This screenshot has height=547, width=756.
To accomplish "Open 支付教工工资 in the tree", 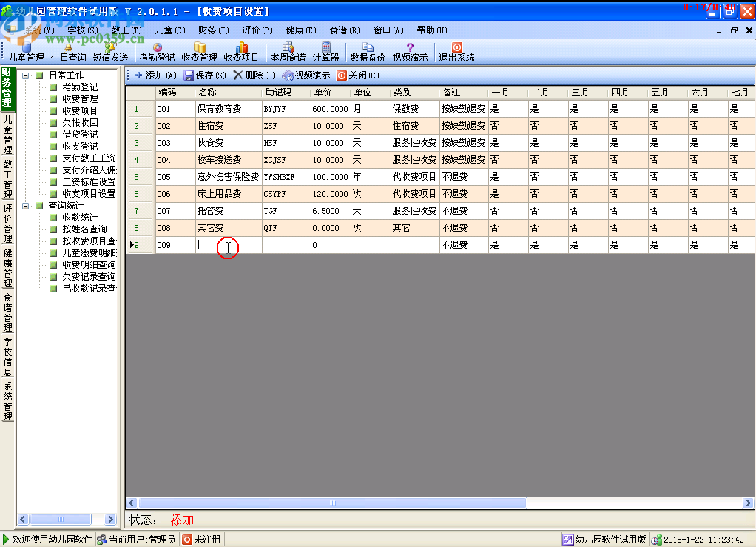I will 89,158.
